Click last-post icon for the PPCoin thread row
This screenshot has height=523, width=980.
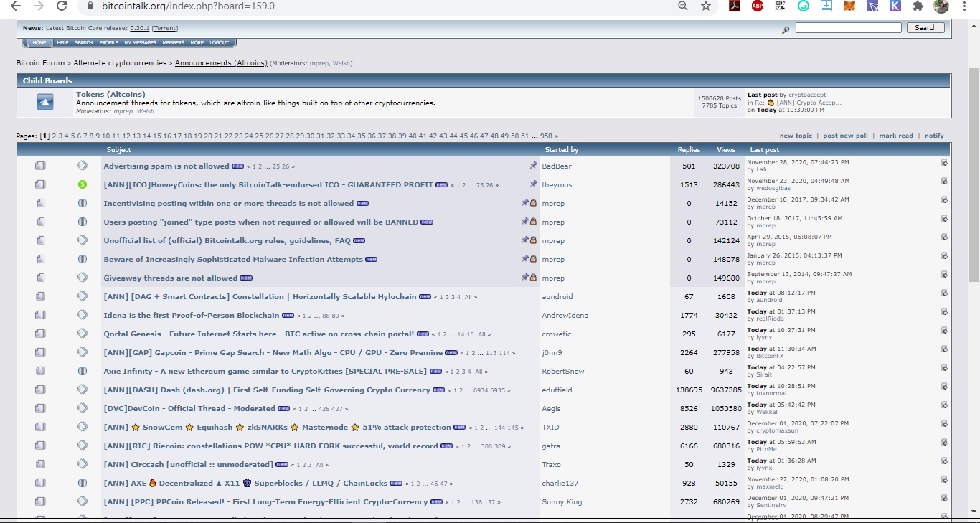pos(944,499)
